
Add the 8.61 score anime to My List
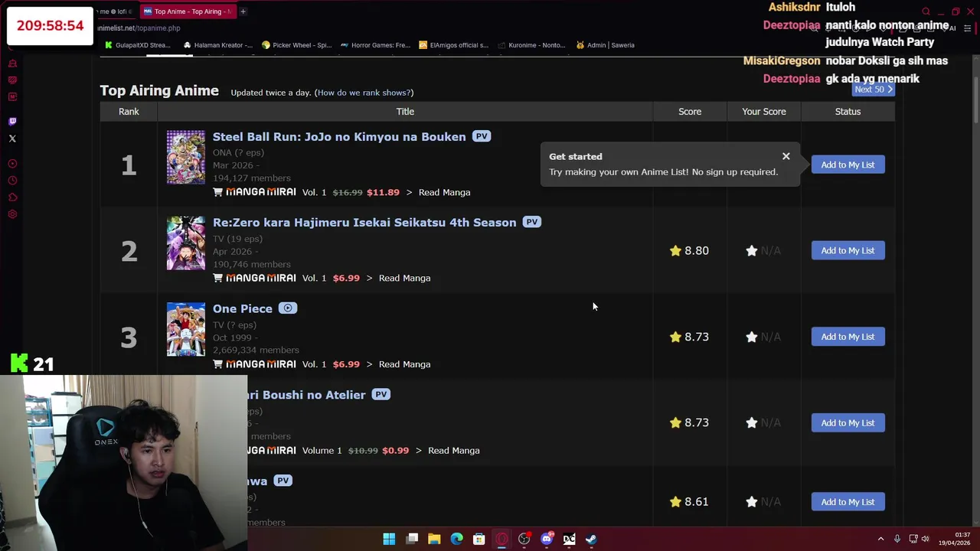click(848, 502)
